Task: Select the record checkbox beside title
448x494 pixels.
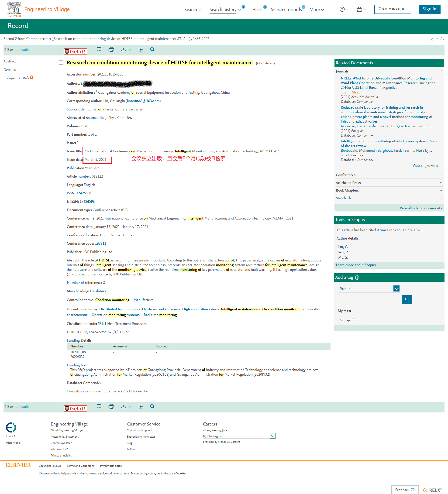Action: coord(61,62)
